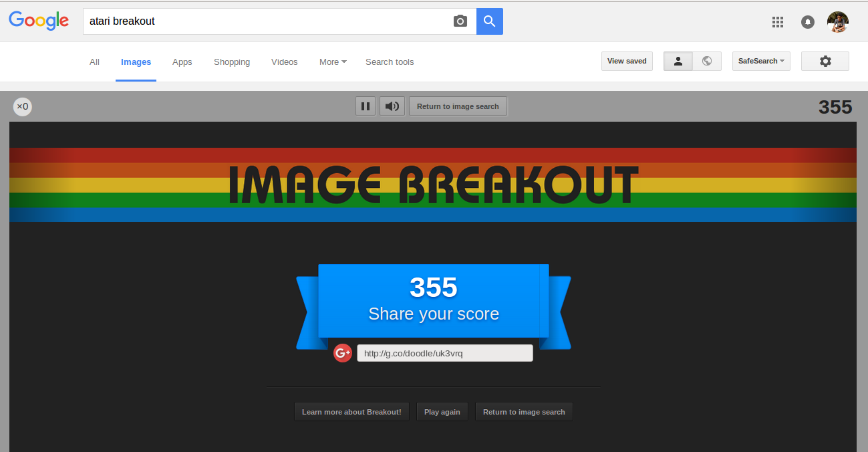Show private results person icon
The height and width of the screenshot is (452, 868).
click(x=678, y=62)
